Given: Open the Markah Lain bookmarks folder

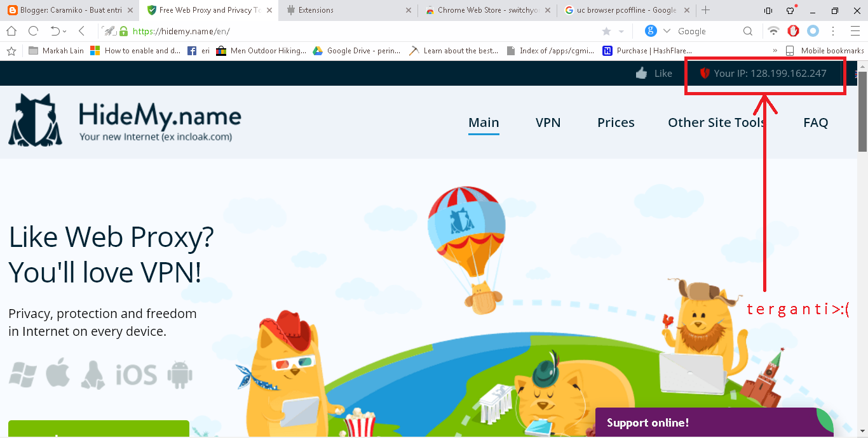Looking at the screenshot, I should (x=55, y=51).
